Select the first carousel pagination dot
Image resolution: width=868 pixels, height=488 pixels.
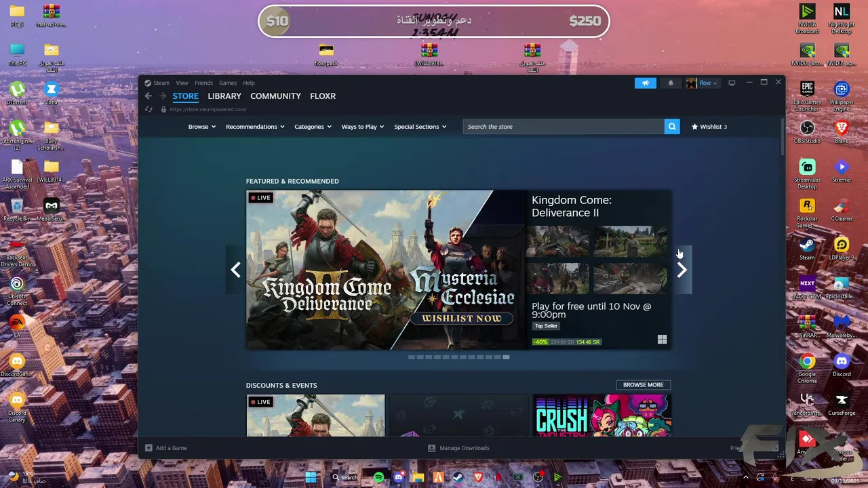[411, 357]
